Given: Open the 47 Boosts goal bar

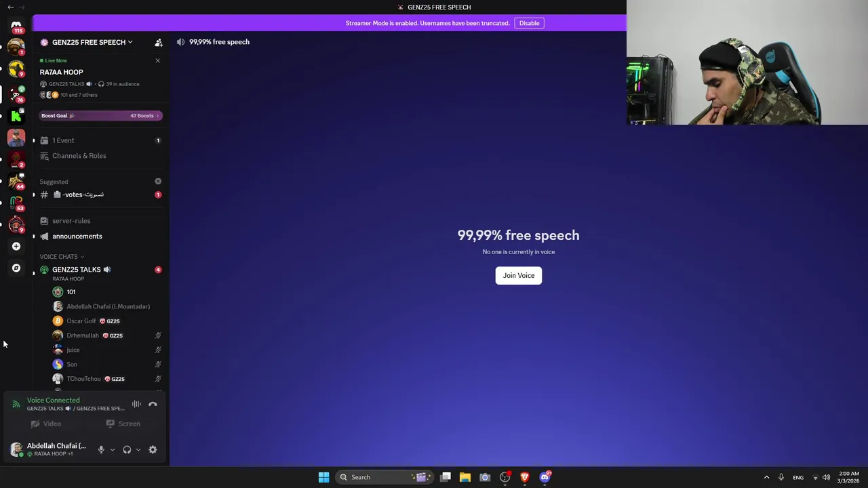Looking at the screenshot, I should click(x=100, y=115).
